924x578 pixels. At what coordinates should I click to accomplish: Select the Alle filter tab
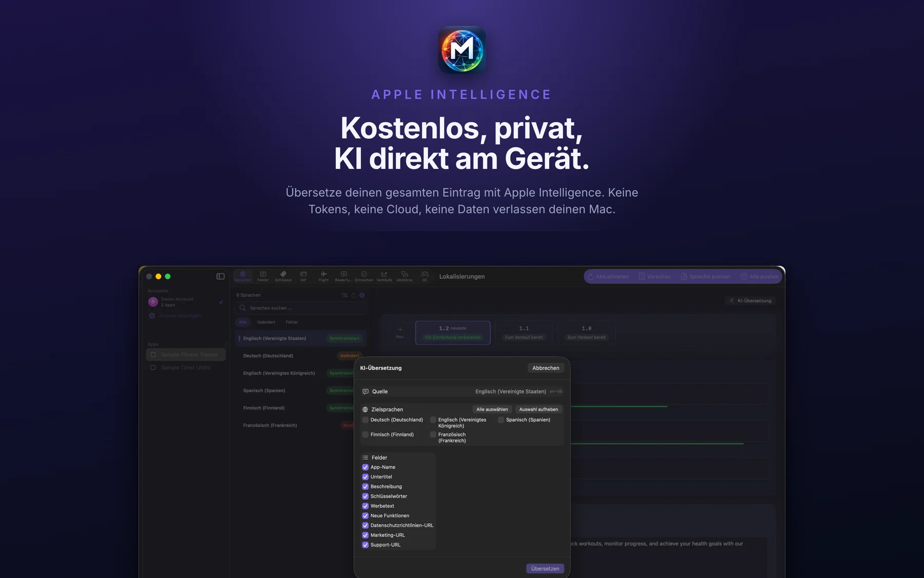[243, 322]
